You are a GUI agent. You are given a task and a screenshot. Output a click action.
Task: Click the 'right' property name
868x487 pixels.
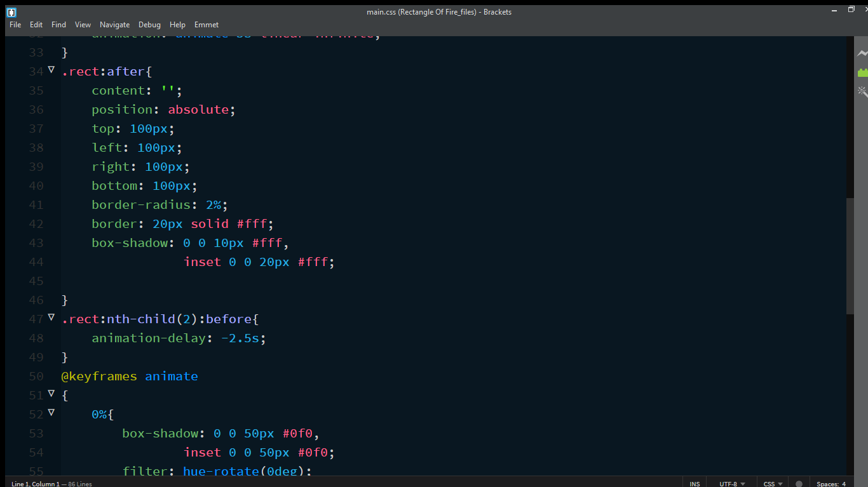click(x=111, y=167)
